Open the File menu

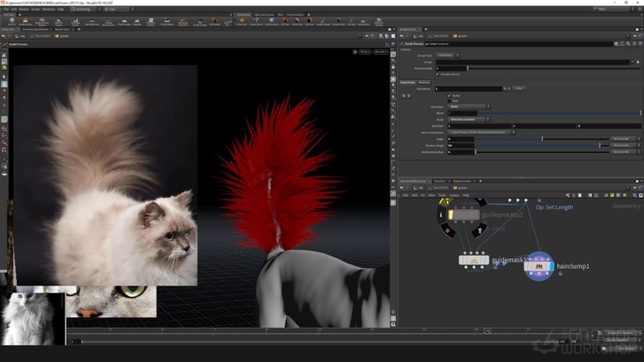[x=6, y=9]
